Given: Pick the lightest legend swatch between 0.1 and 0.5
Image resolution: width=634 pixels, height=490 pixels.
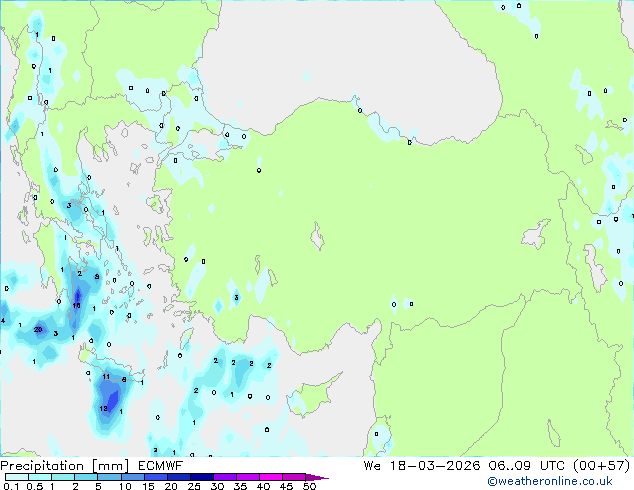Looking at the screenshot, I should pyautogui.click(x=17, y=477).
